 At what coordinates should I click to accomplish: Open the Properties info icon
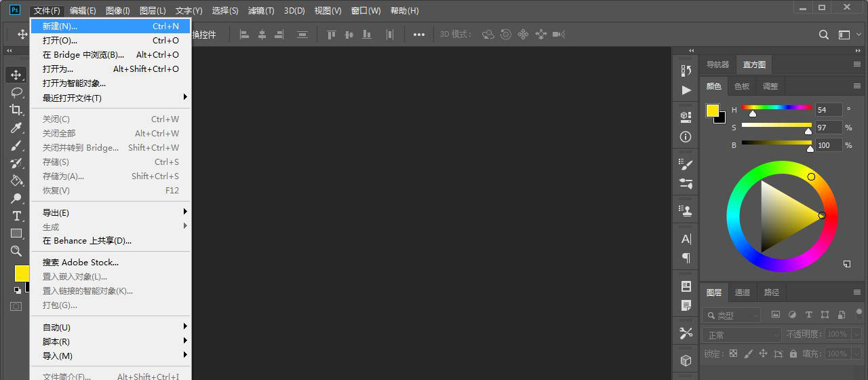tap(686, 136)
